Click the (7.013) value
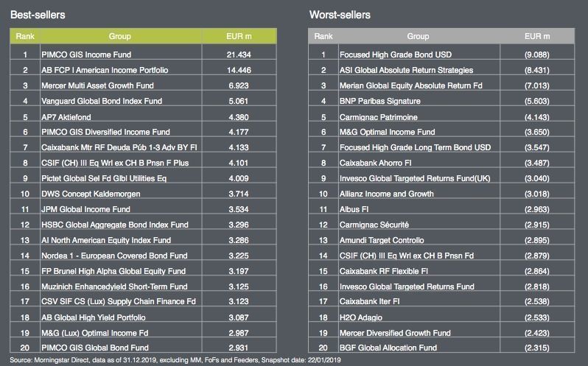 (x=537, y=85)
